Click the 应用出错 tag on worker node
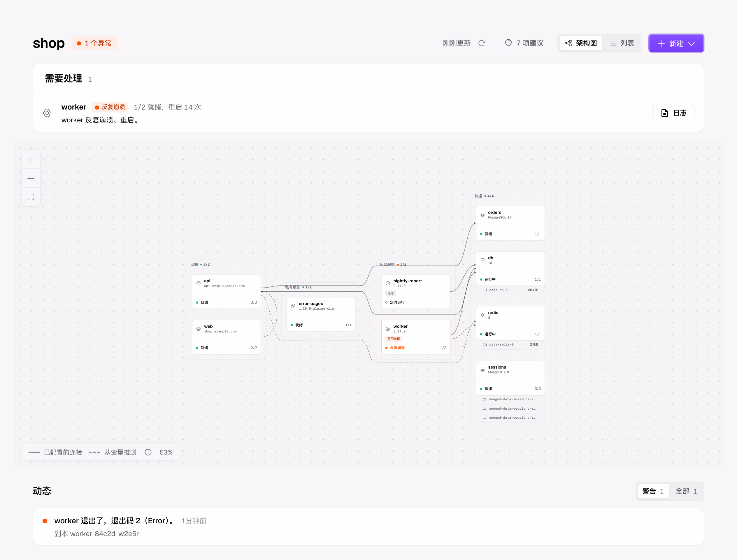Screen dimensions: 737x560 (x=394, y=339)
